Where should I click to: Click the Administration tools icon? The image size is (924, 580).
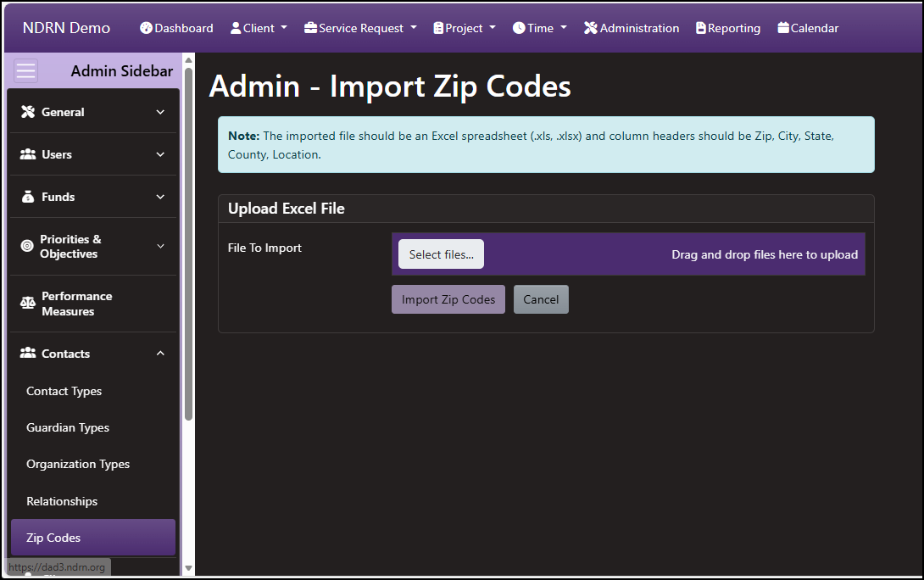(x=591, y=28)
